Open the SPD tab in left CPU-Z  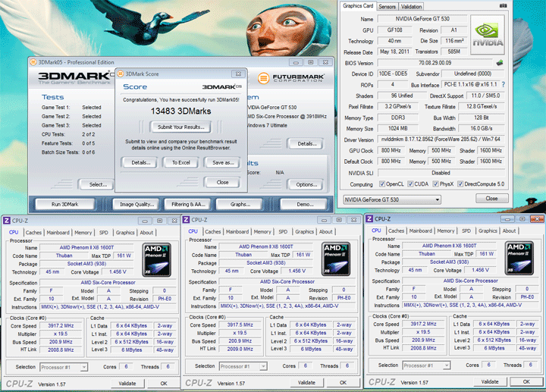pos(104,233)
